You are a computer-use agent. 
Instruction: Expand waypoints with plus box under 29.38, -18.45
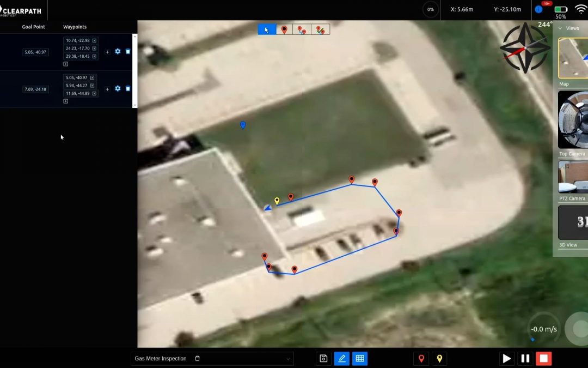pyautogui.click(x=66, y=64)
